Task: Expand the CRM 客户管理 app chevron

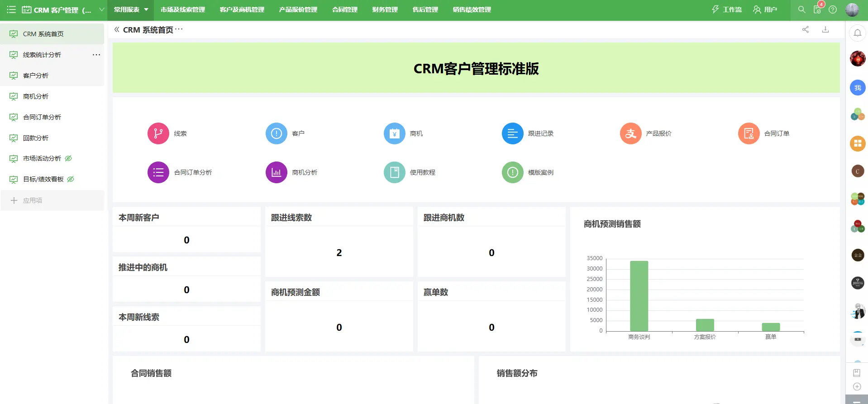Action: tap(101, 10)
